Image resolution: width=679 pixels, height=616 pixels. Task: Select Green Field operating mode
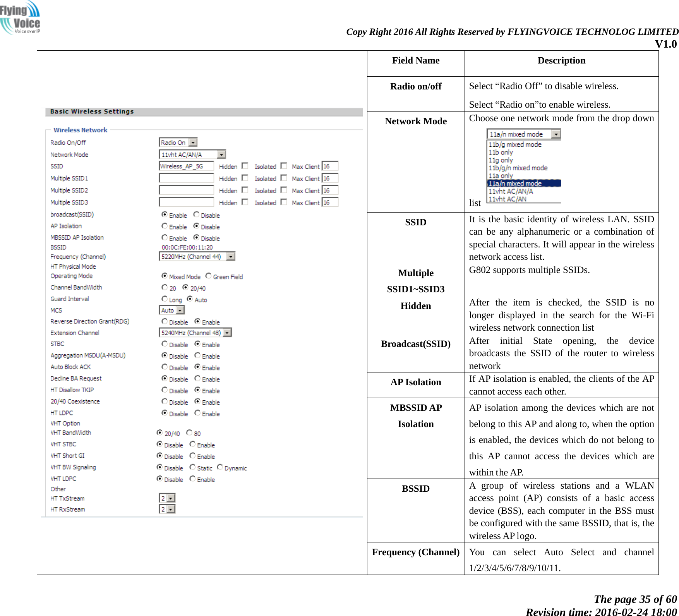208,276
